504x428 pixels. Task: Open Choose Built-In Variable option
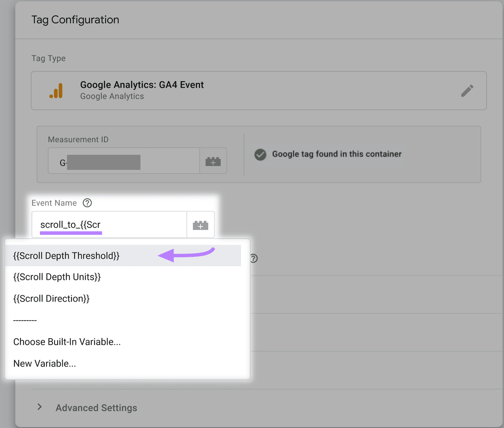click(67, 342)
